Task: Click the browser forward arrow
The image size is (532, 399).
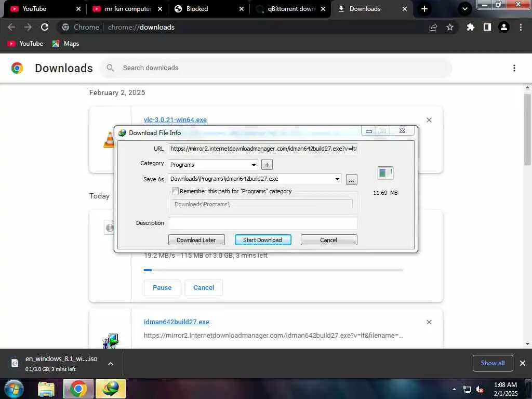Action: tap(28, 27)
